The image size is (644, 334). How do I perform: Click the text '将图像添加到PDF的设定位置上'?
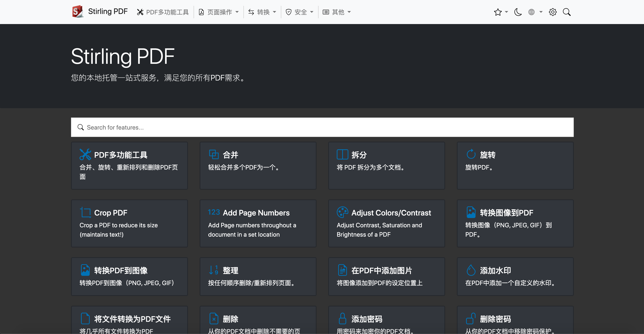tap(379, 283)
